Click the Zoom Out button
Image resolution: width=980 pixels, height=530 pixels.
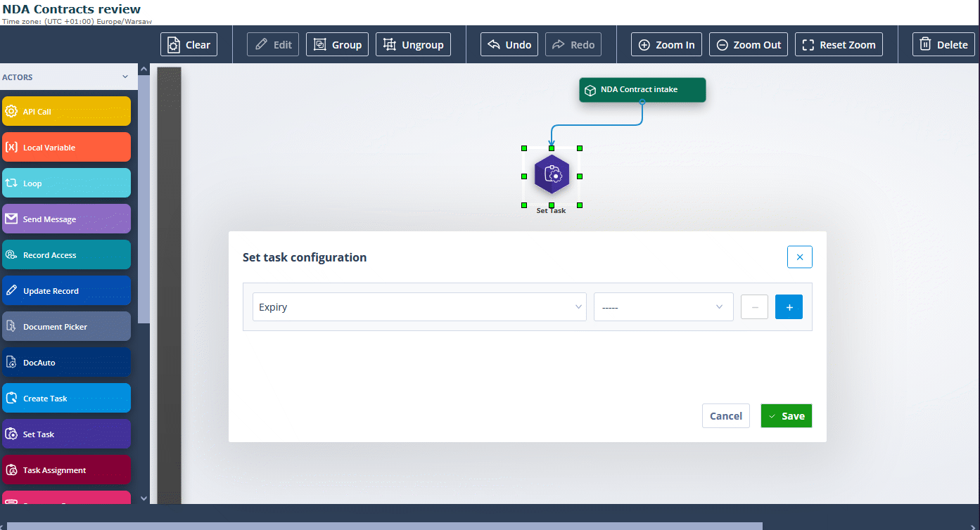749,44
